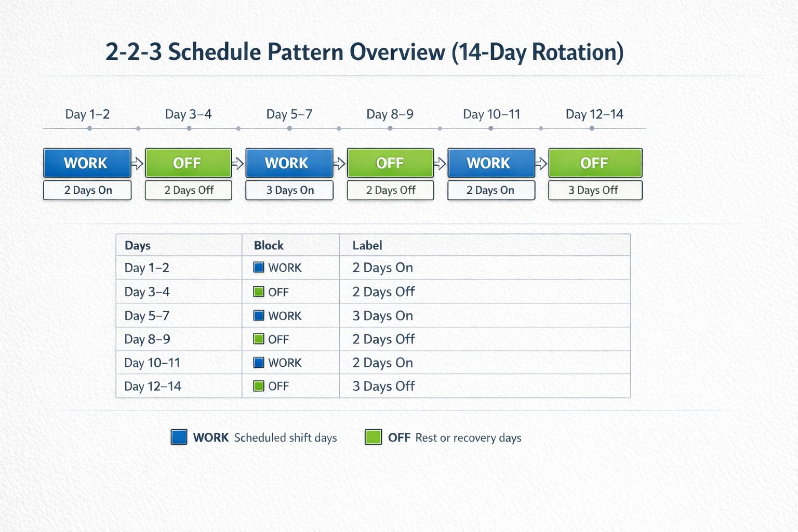
Task: Click the 'Day 12–14' cell in the table
Action: pos(153,387)
